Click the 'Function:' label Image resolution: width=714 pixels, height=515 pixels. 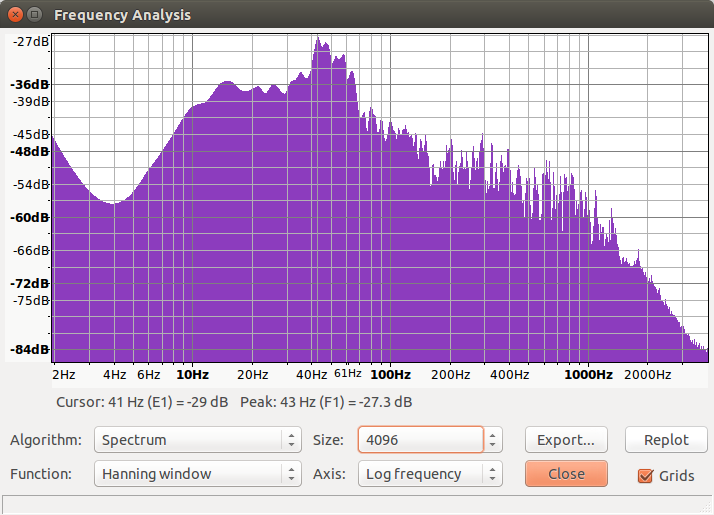tap(41, 474)
